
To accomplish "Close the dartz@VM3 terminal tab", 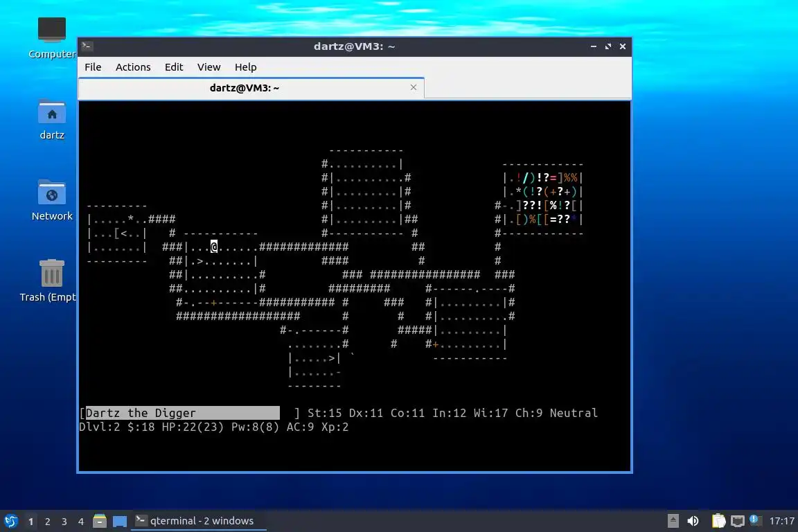I will (x=414, y=87).
